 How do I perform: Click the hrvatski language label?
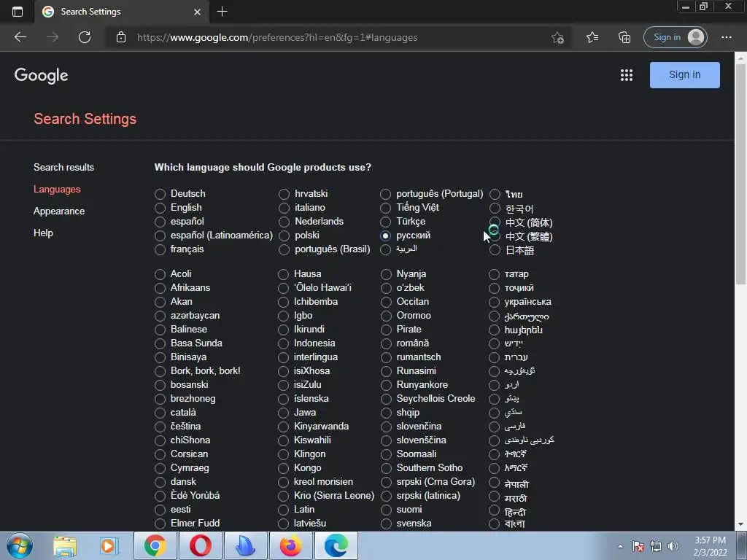(311, 193)
